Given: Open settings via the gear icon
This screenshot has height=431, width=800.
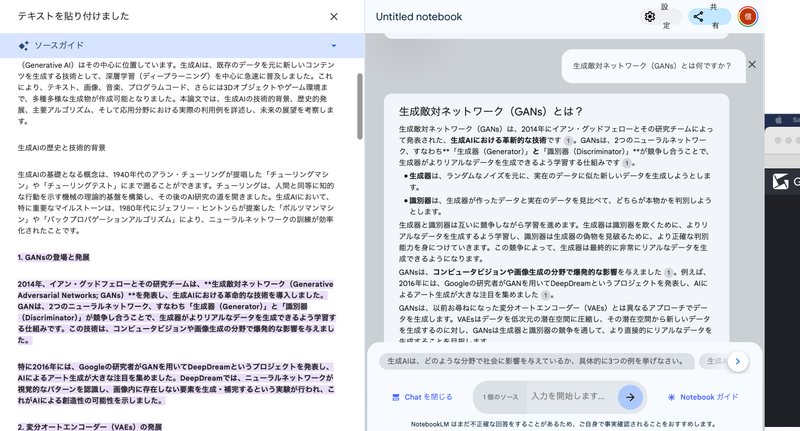Looking at the screenshot, I should point(650,16).
